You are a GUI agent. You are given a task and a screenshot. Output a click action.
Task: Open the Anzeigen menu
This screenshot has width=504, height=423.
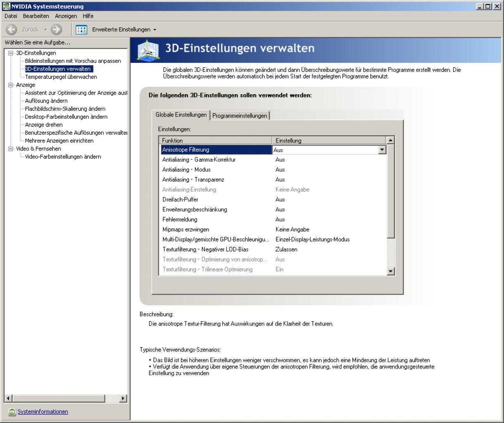click(66, 16)
